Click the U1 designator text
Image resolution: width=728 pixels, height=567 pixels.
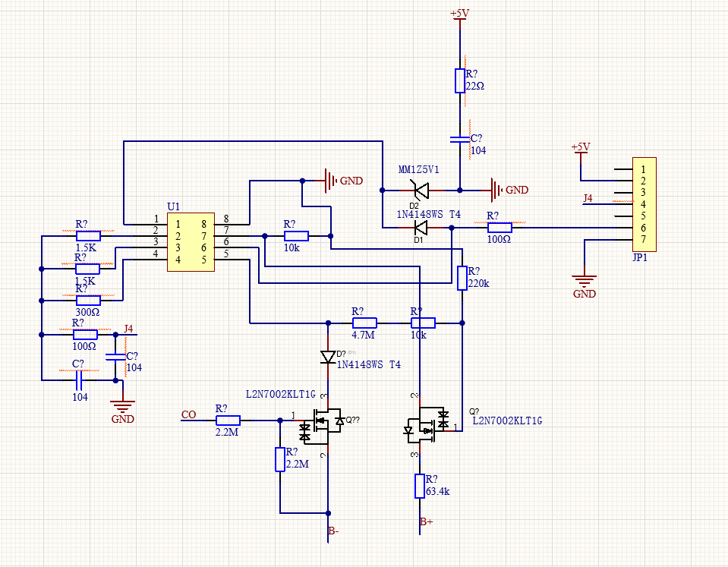[x=173, y=206]
